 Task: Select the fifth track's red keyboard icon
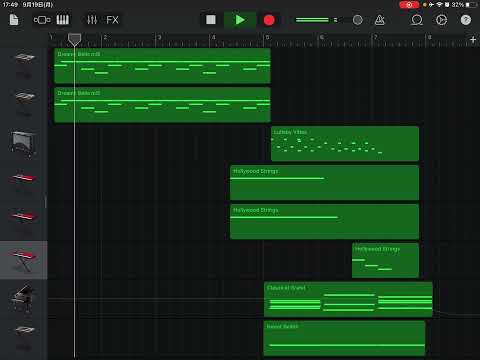[24, 216]
